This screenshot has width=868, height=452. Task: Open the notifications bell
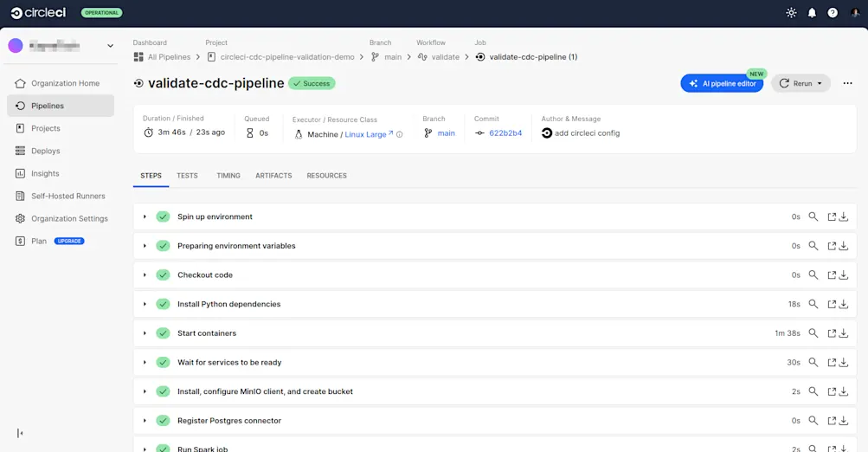click(812, 13)
